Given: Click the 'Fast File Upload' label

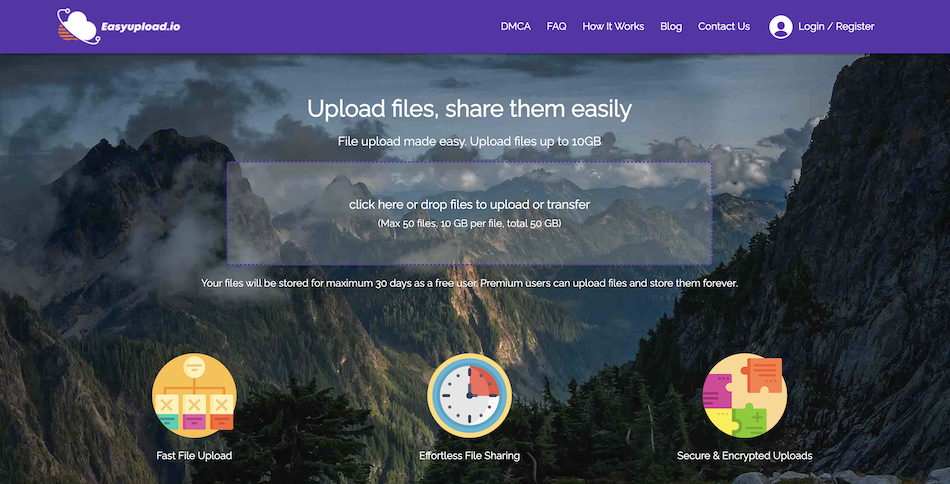Looking at the screenshot, I should click(x=194, y=456).
